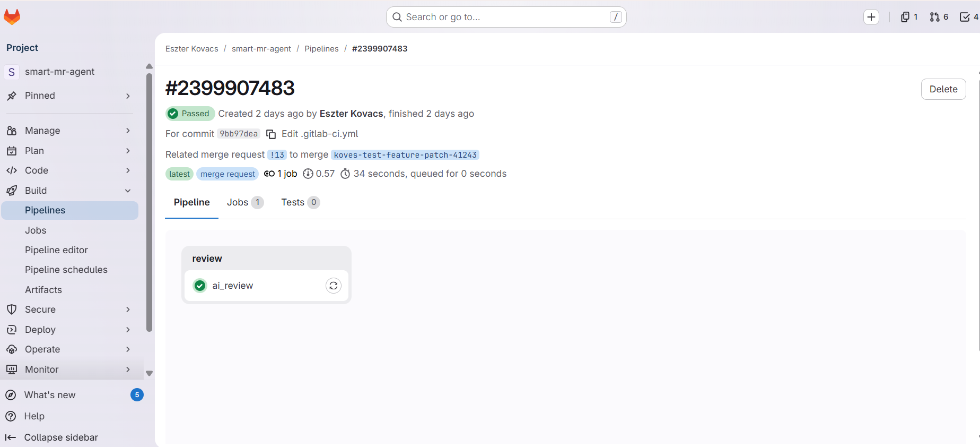
Task: Open Pipeline editor in sidebar
Action: 70,250
